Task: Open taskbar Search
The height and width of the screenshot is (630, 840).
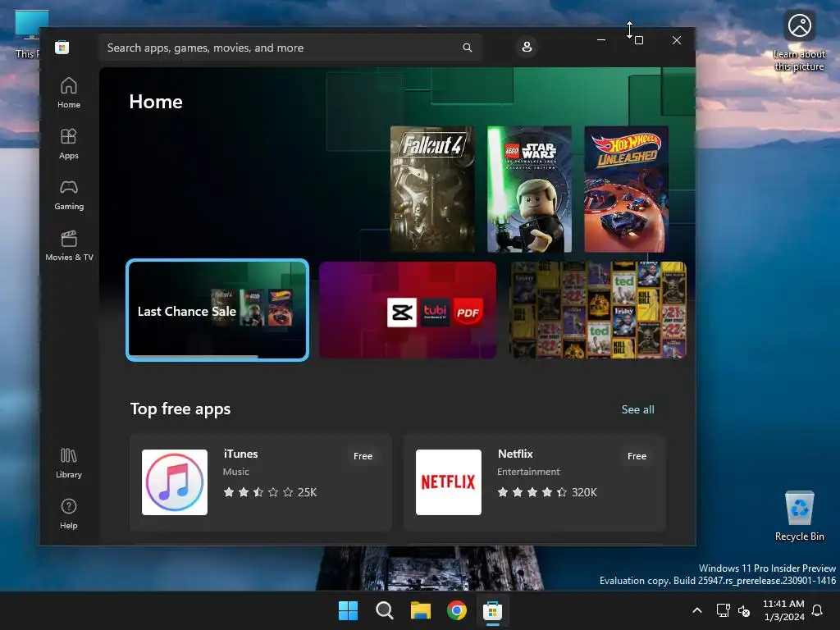Action: (x=384, y=610)
